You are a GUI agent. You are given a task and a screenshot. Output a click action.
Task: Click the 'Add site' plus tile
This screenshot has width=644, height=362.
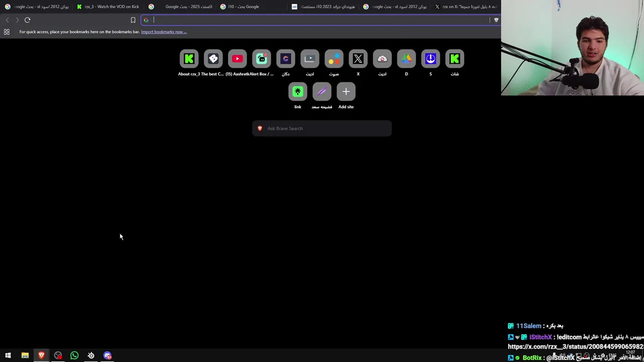pos(346,92)
